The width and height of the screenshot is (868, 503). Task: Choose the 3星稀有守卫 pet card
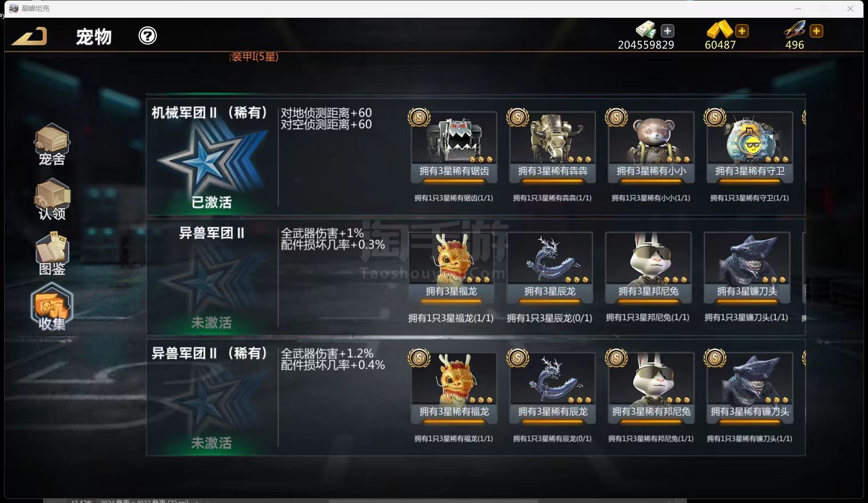(749, 147)
